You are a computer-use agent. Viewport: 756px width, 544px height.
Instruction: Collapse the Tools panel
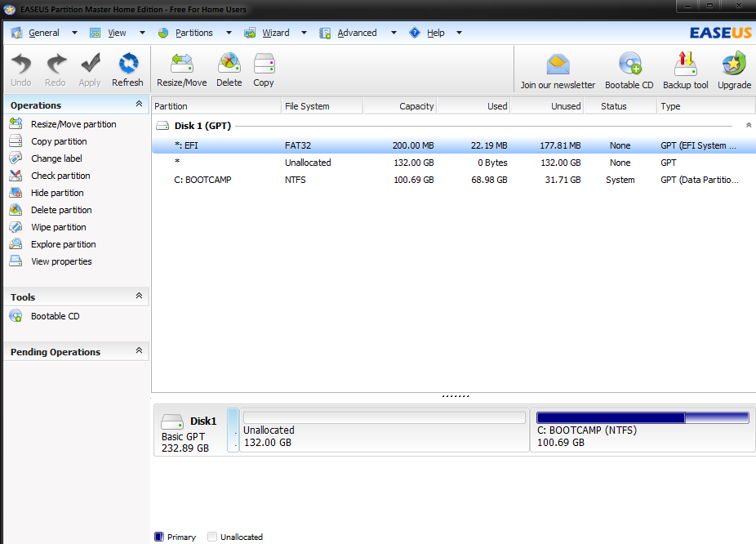coord(139,296)
